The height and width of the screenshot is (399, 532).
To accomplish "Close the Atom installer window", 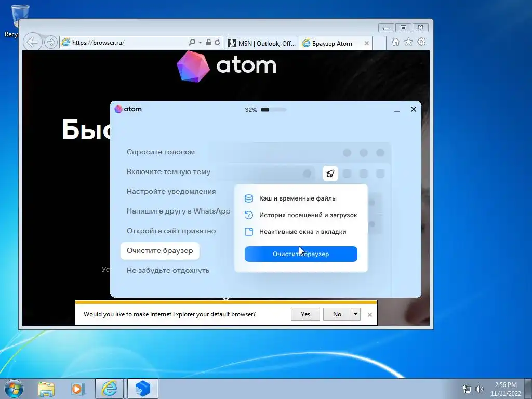I will coord(413,109).
